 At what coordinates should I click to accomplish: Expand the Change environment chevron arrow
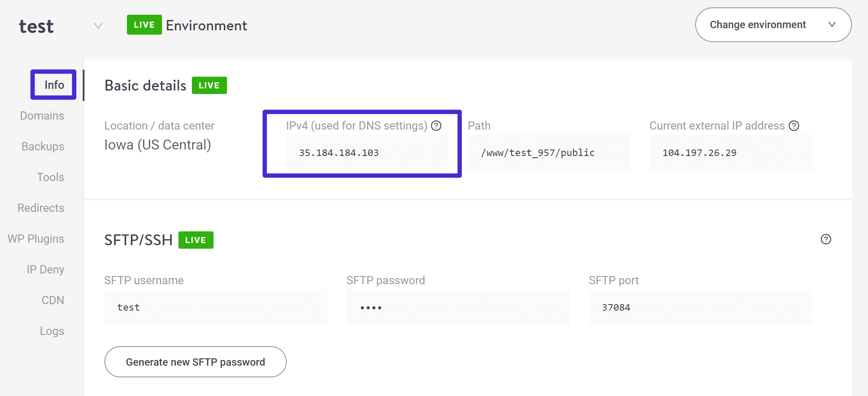(832, 25)
